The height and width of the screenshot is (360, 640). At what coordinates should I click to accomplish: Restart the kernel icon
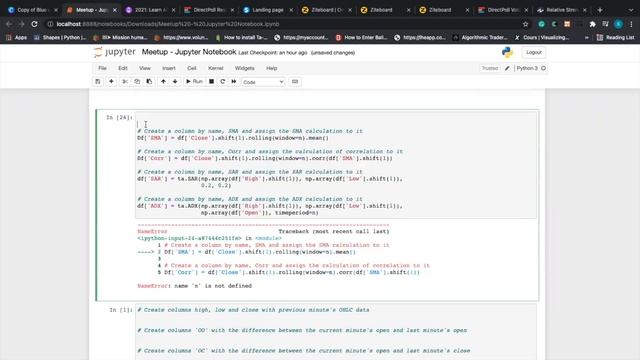click(x=222, y=82)
